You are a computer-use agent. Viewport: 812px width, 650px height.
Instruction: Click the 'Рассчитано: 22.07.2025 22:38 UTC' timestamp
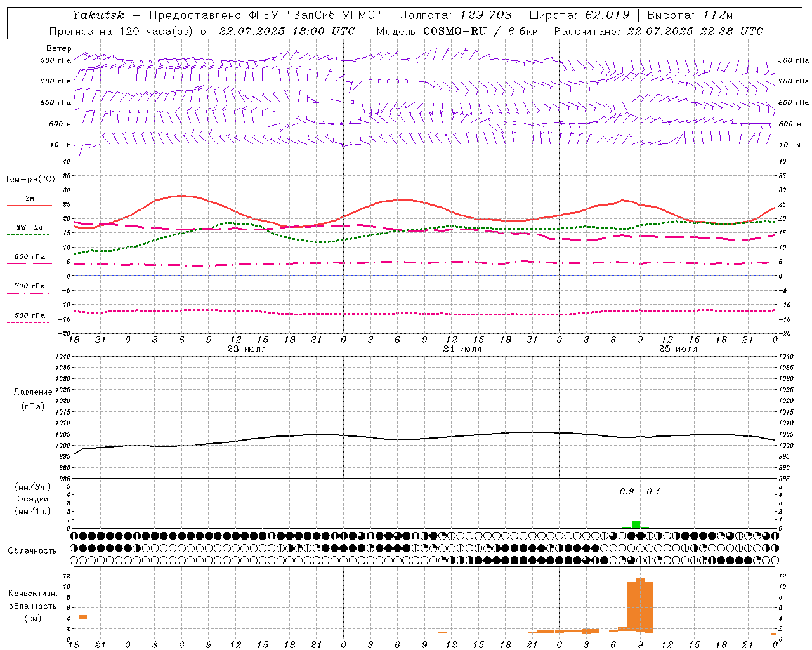click(658, 30)
